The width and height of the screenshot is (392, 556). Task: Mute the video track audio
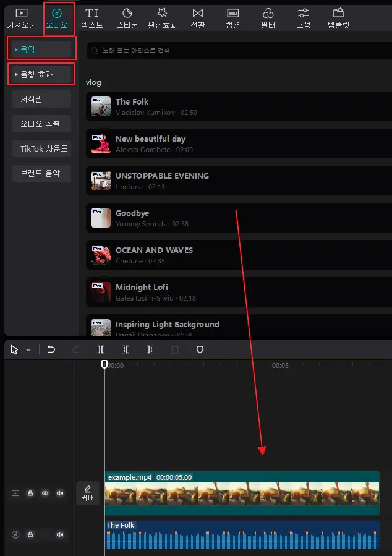coord(60,494)
